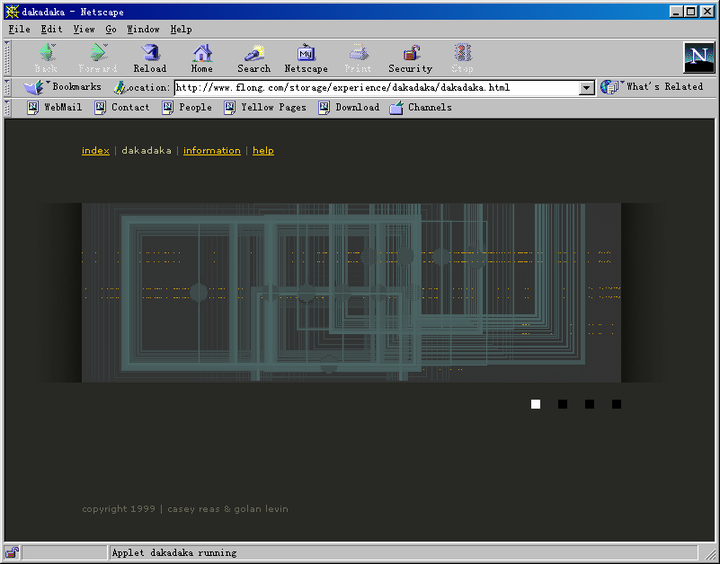The width and height of the screenshot is (720, 564).
Task: Open the File menu
Action: 19,29
